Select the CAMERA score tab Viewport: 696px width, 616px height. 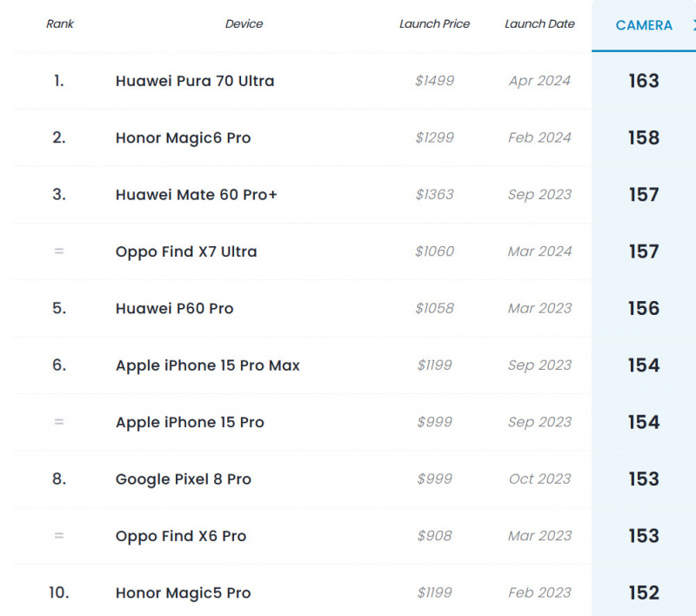click(644, 25)
